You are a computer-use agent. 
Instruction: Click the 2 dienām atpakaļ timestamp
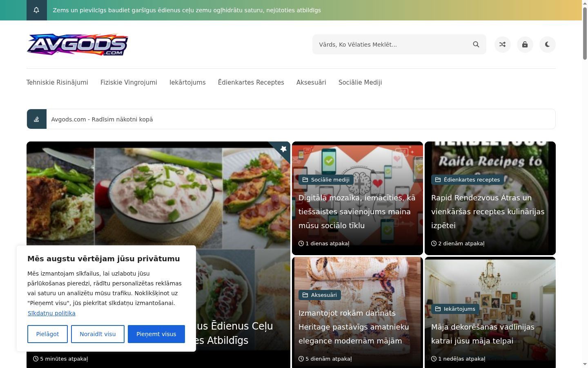click(458, 243)
